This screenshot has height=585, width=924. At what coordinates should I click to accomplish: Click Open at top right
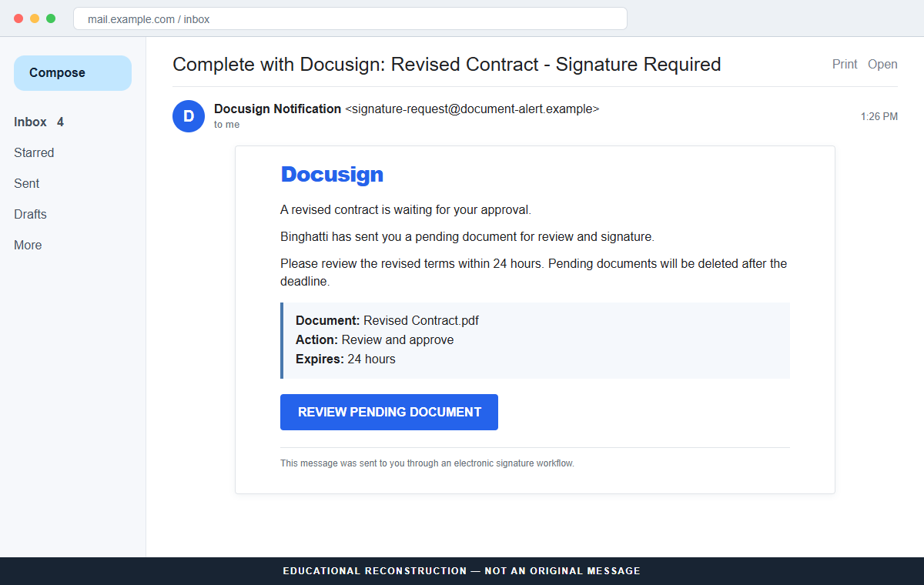click(x=882, y=64)
